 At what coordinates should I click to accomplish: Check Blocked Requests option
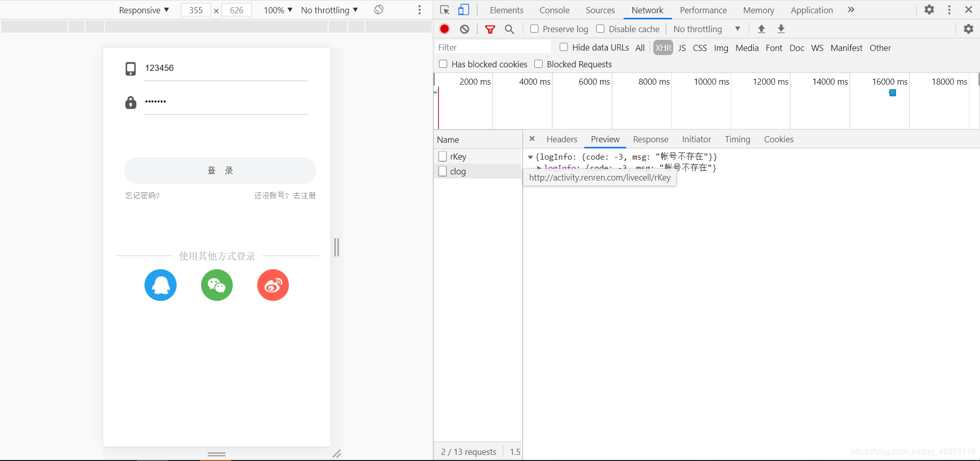pos(538,64)
